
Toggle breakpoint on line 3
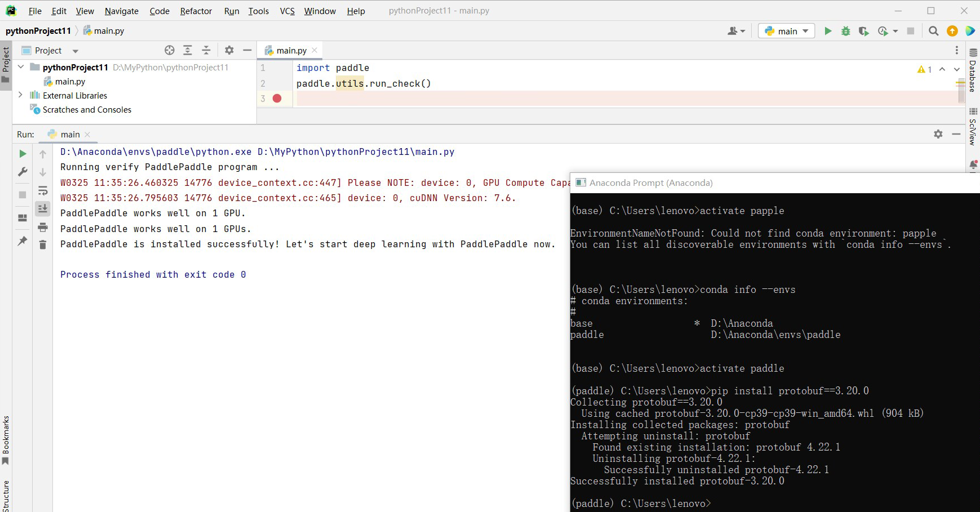point(277,99)
